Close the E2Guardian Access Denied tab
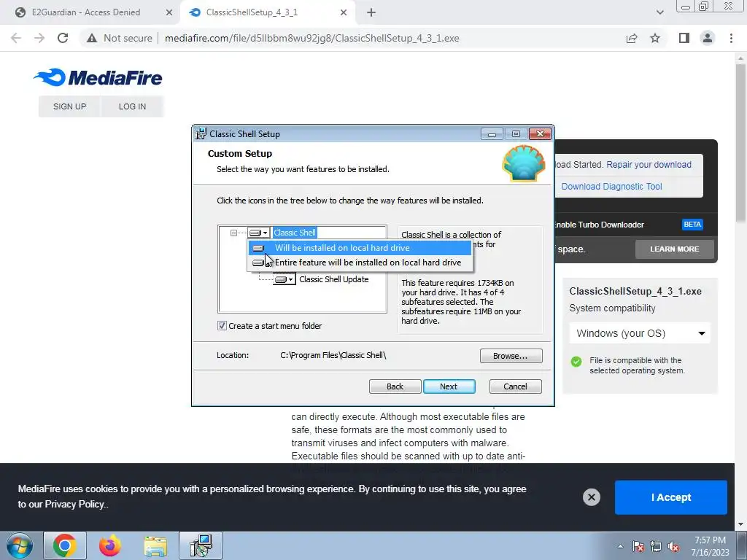 169,12
